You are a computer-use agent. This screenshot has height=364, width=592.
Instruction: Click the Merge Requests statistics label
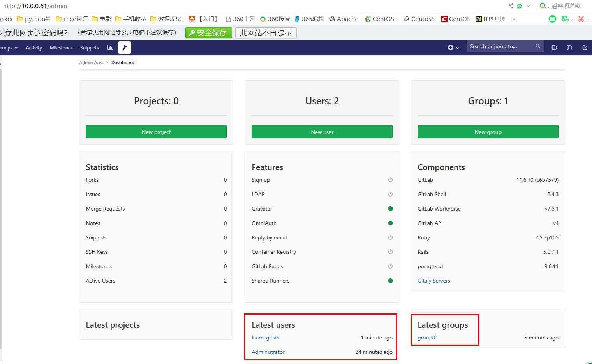[x=105, y=209]
